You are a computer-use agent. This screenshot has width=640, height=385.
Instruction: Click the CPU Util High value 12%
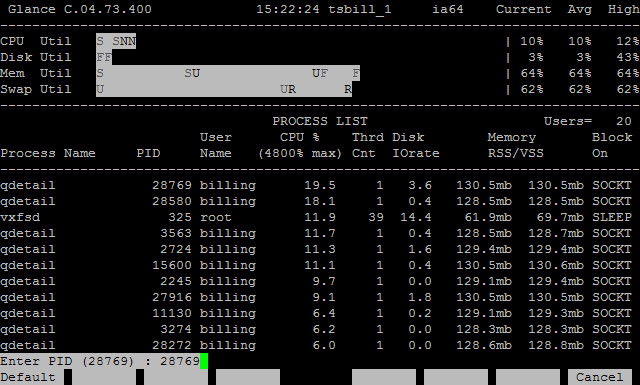tap(628, 41)
